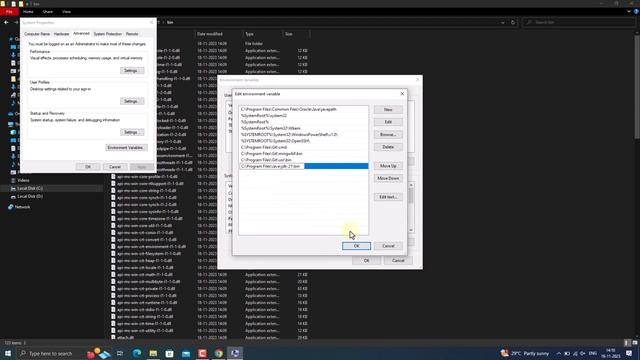Select the Git\cmd path entry

click(x=303, y=147)
